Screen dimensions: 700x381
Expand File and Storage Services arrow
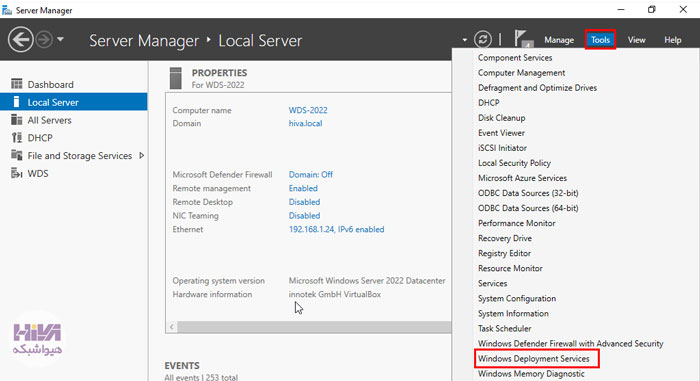tap(142, 155)
